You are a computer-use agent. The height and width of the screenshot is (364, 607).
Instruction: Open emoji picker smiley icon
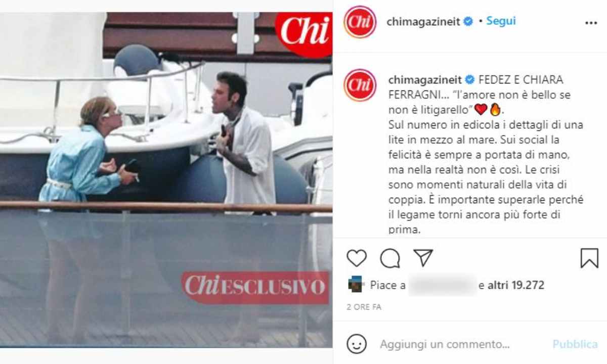(357, 344)
